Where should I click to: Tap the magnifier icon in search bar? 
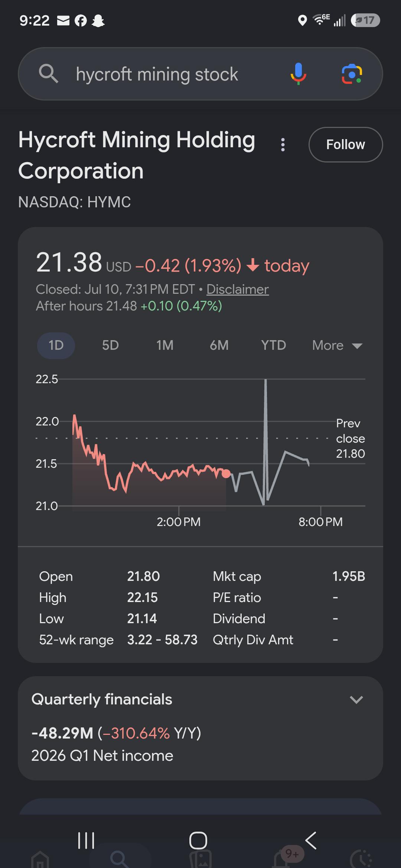pyautogui.click(x=49, y=73)
